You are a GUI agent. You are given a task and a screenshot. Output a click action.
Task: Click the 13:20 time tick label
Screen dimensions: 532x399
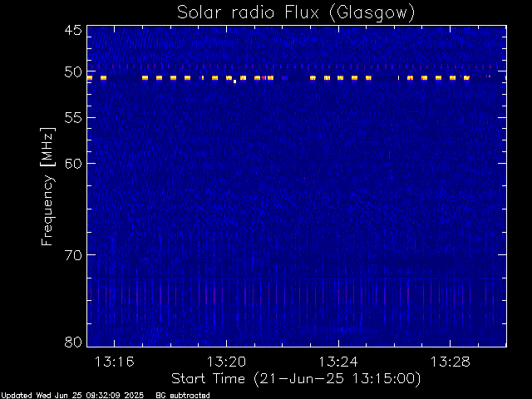(226, 362)
